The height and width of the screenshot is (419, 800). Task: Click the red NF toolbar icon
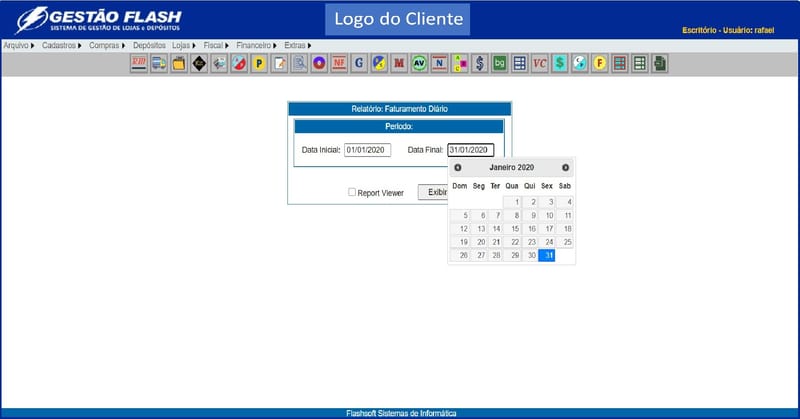pyautogui.click(x=339, y=64)
